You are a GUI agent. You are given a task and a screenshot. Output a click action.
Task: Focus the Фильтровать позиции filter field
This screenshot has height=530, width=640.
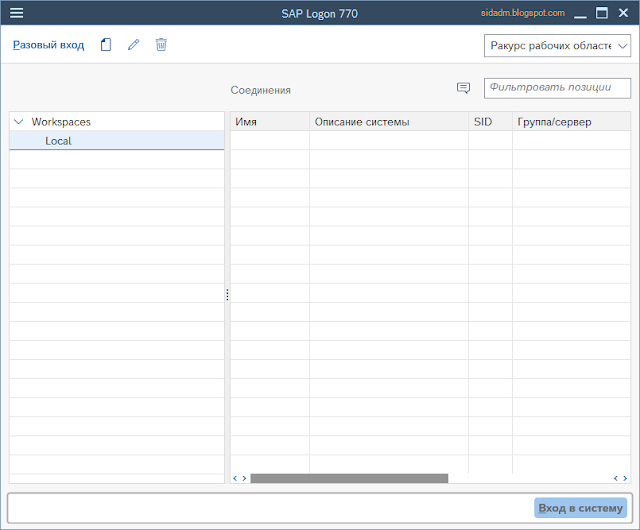(557, 88)
